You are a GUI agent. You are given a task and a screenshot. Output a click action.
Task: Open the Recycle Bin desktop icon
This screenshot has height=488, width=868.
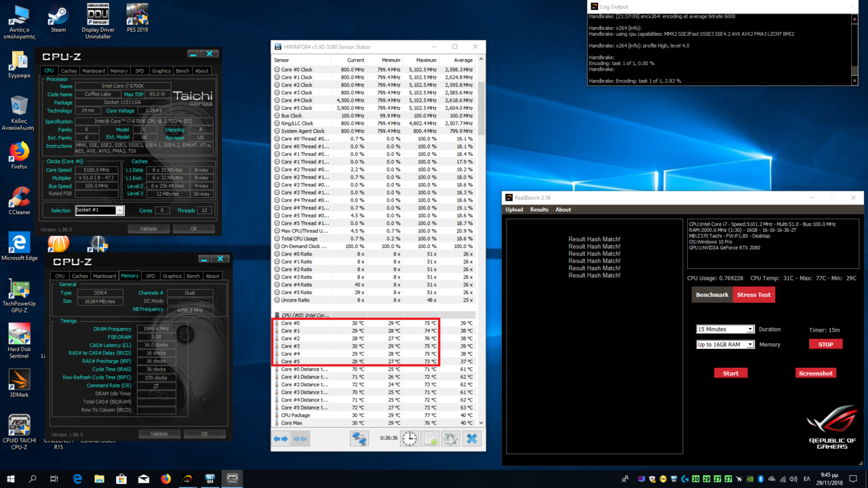point(19,113)
